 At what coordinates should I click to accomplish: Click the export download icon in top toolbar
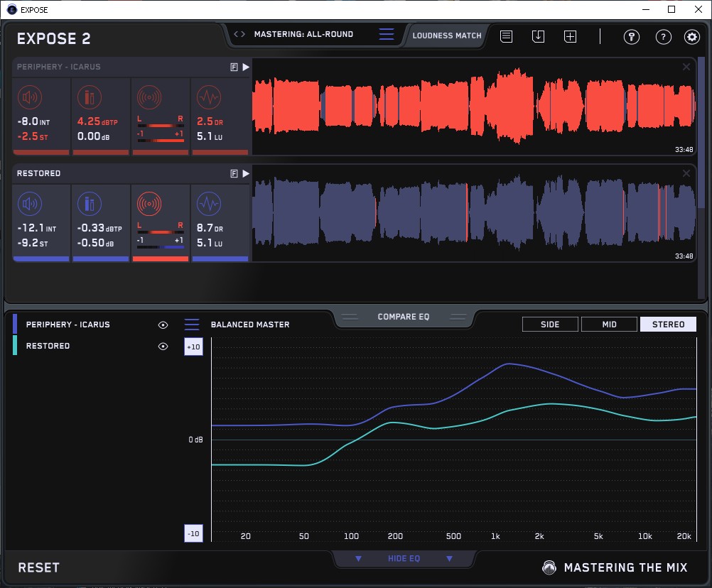[538, 36]
